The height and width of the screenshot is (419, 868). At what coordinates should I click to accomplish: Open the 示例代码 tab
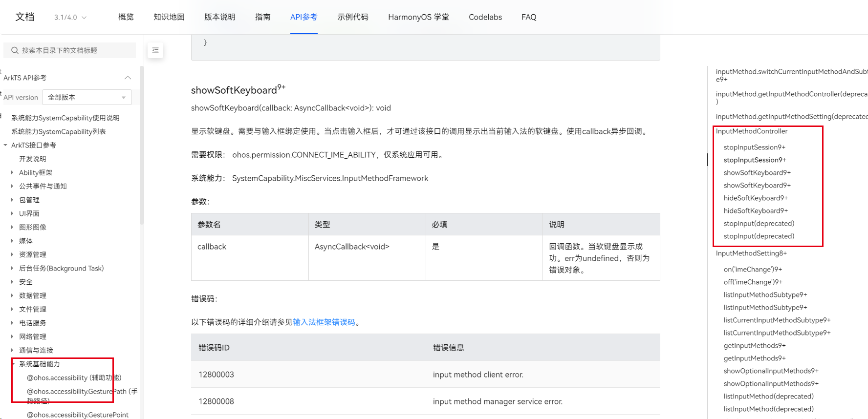[353, 17]
